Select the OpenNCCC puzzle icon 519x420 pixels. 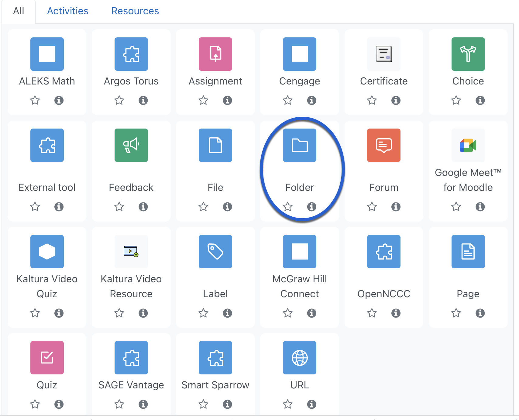[384, 252]
